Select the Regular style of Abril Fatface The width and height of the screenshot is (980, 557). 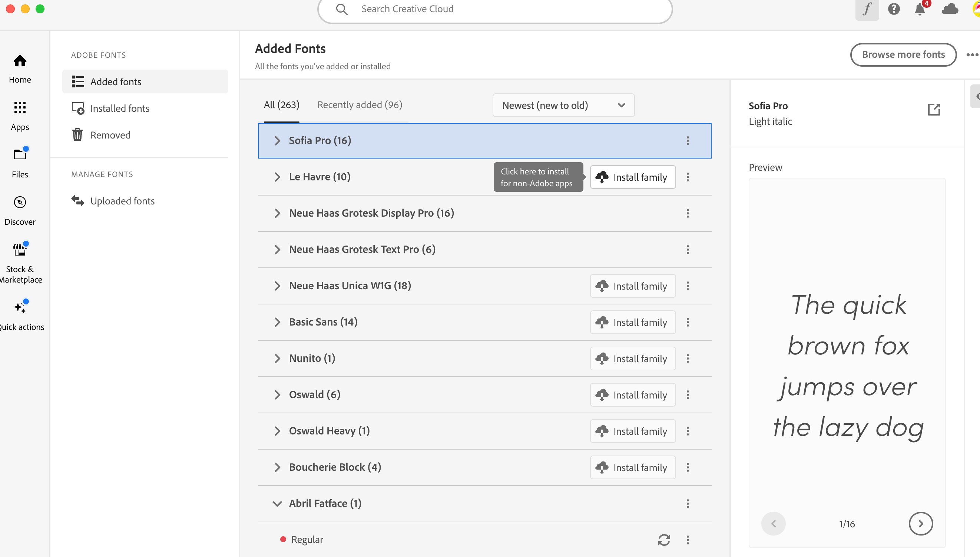click(x=307, y=540)
